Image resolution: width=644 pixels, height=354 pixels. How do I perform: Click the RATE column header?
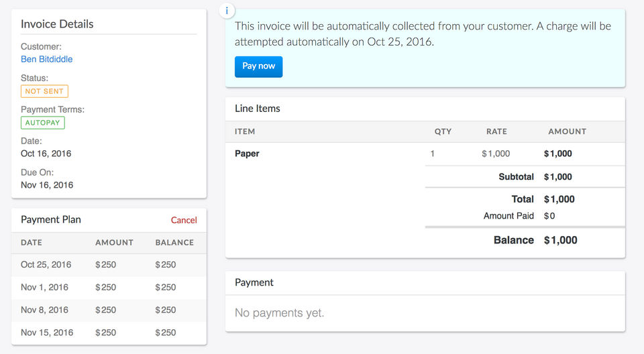click(496, 131)
